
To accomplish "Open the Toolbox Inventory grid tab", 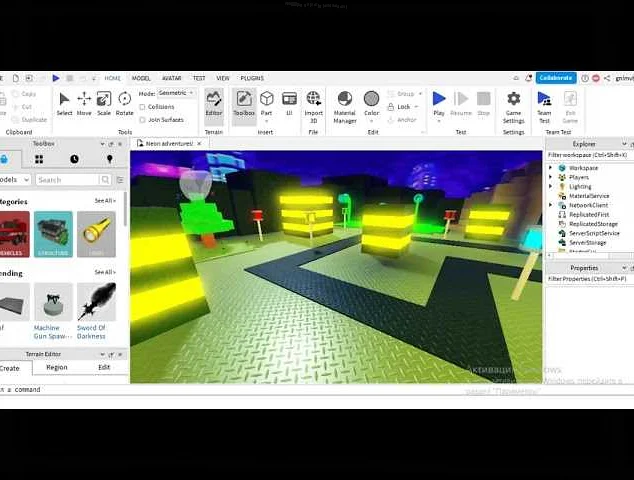I will click(39, 159).
